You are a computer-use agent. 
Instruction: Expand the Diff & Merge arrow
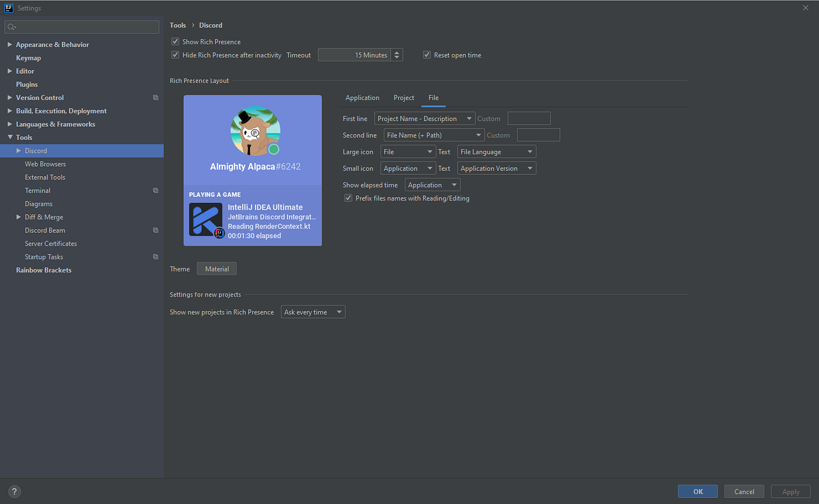coord(18,217)
